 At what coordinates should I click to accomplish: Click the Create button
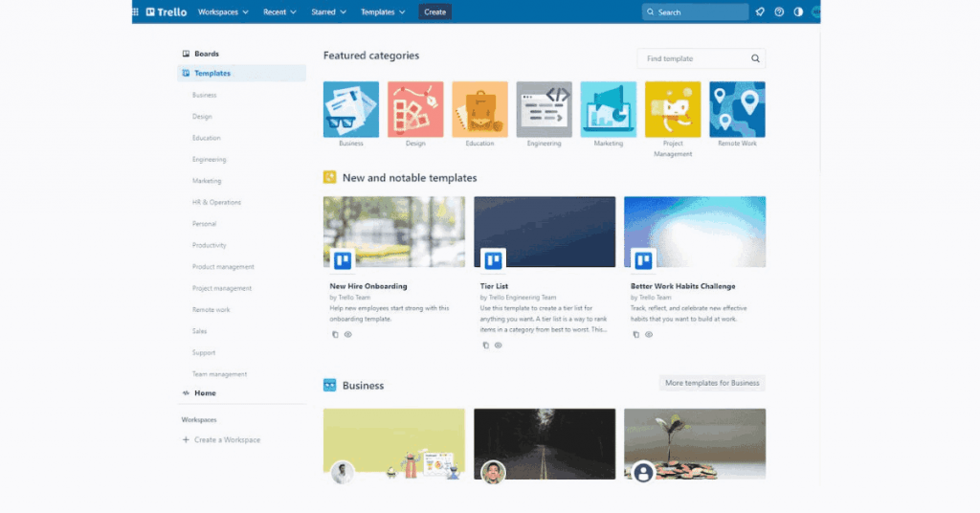435,11
